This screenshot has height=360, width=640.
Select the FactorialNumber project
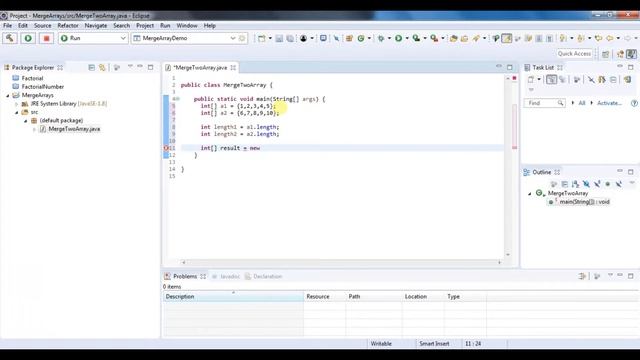coord(42,87)
